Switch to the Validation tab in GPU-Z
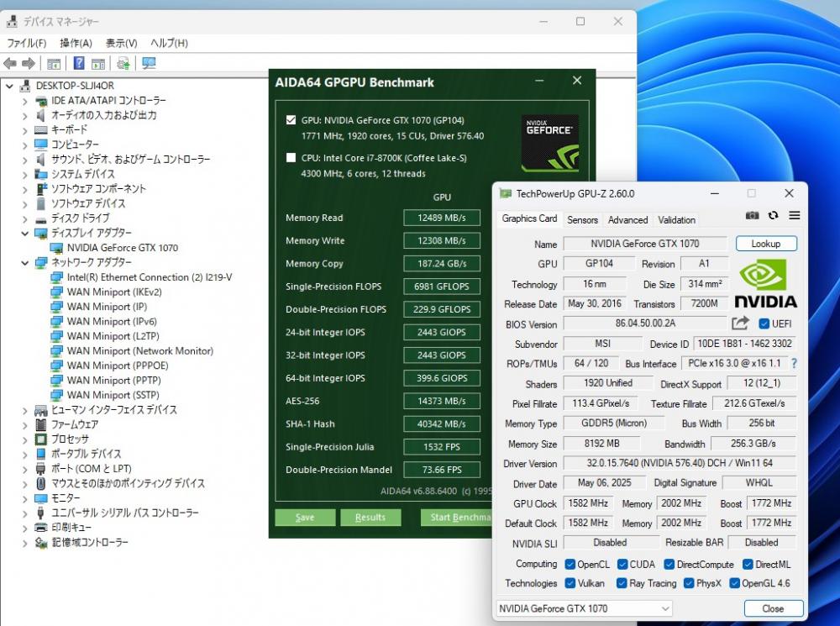 click(676, 220)
